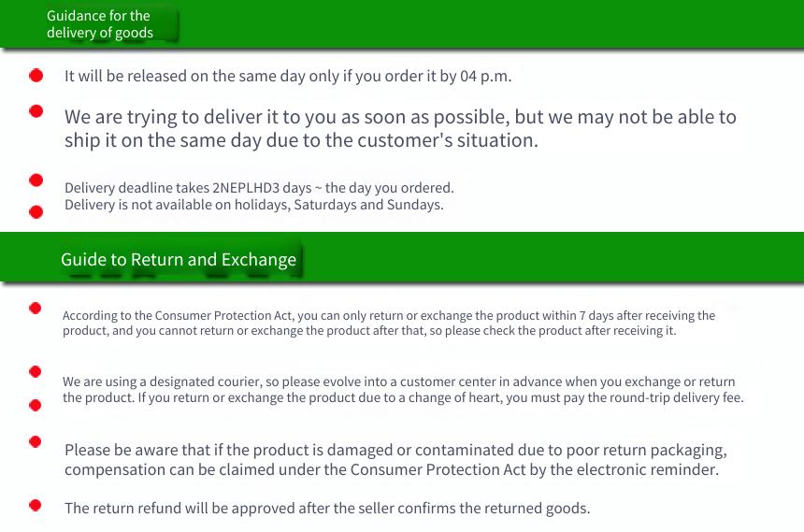Click the red bullet beside 'According to the Consumer Protection Act'
Screen dimensions: 804x532
pos(36,308)
